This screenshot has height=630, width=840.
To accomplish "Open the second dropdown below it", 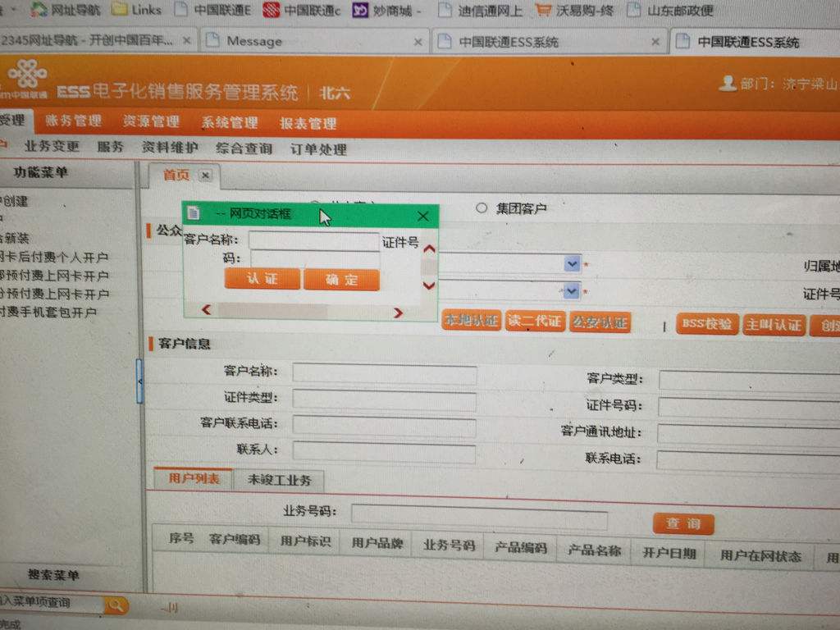I will 571,291.
